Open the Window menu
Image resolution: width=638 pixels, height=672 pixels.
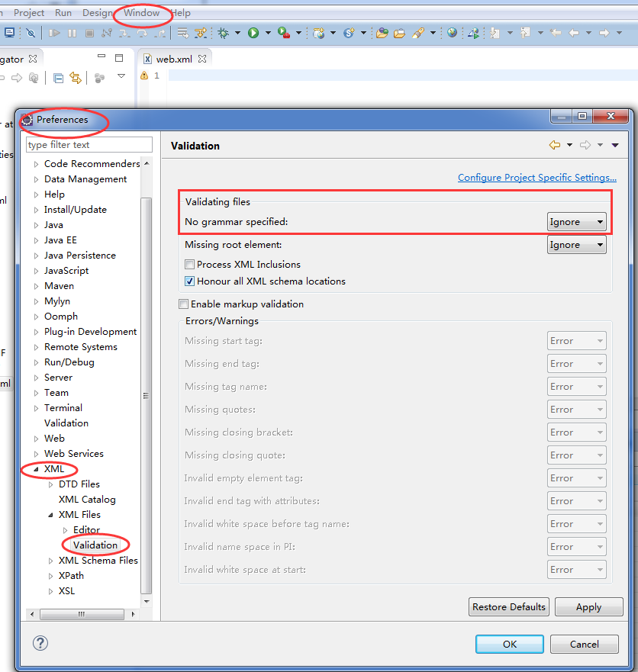click(141, 13)
